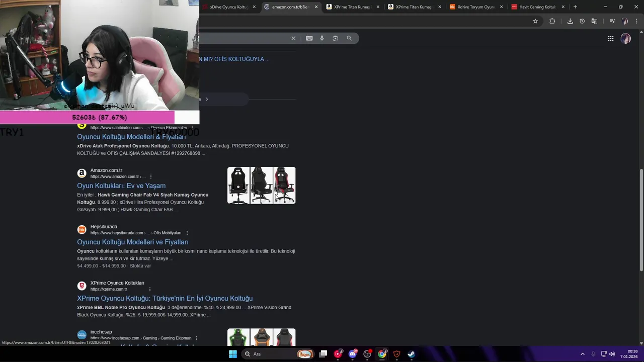Image resolution: width=644 pixels, height=362 pixels.
Task: Start voice search with microphone icon
Action: (322, 38)
